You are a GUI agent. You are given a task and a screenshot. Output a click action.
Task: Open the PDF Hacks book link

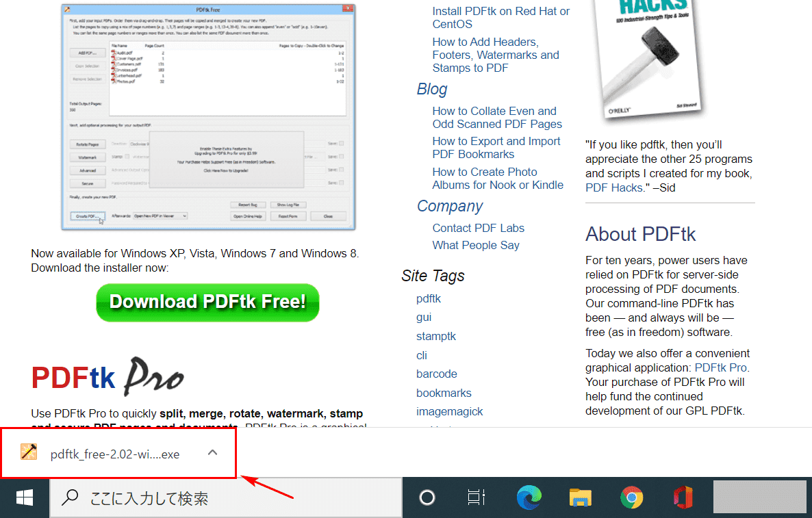point(614,188)
